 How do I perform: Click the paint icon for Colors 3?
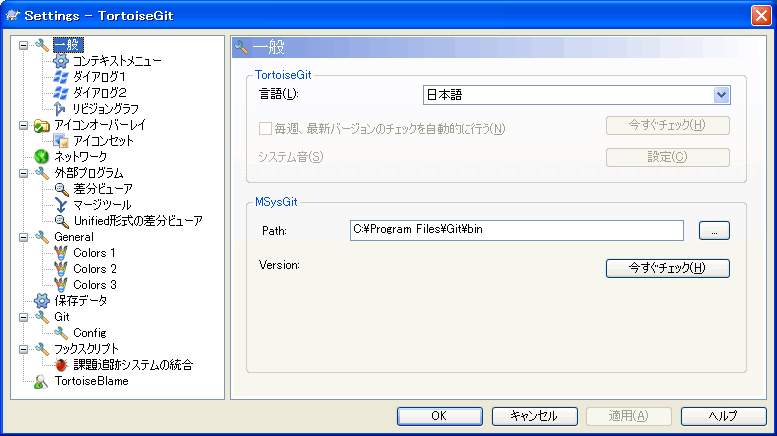pos(60,285)
